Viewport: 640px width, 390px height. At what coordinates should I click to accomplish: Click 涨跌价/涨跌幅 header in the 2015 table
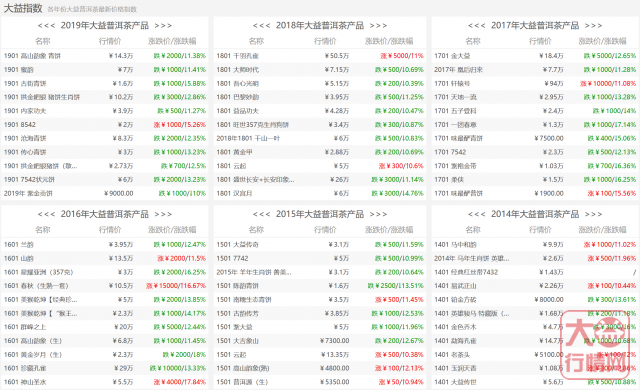pos(389,230)
